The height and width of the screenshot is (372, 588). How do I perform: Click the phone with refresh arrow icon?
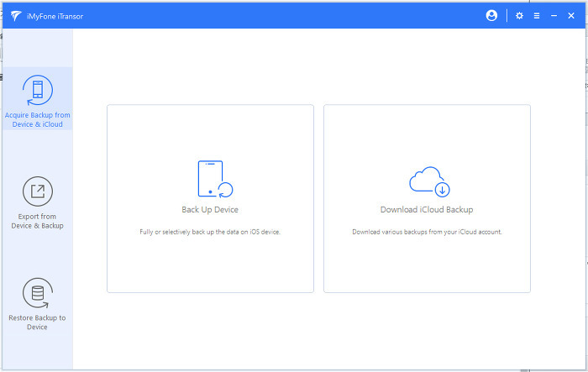coord(215,179)
